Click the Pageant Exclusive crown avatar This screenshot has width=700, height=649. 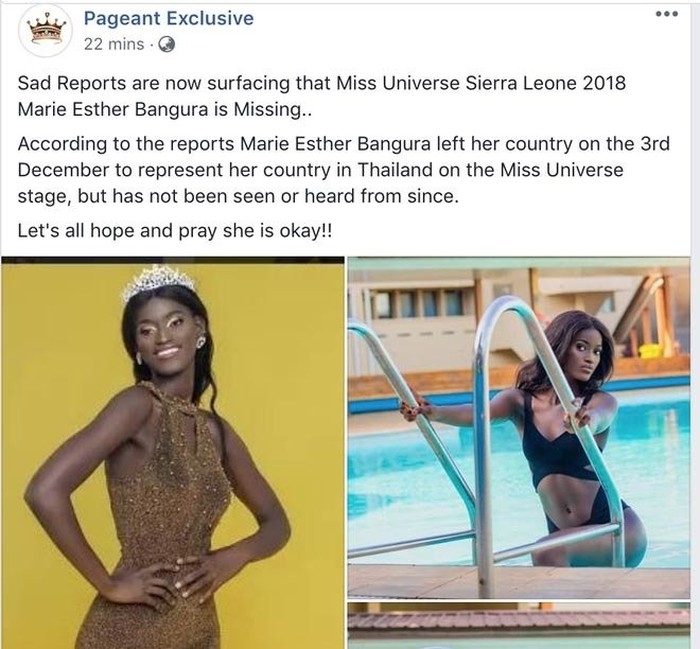[x=44, y=31]
